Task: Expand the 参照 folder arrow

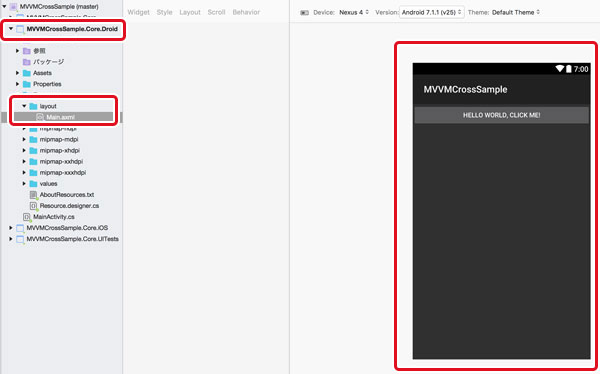Action: click(x=18, y=51)
